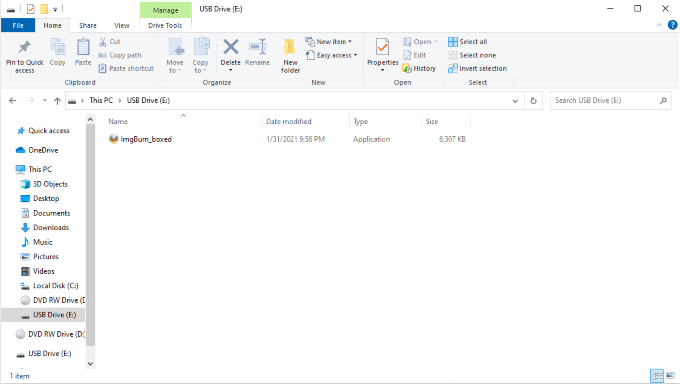Click the Copy ribbon icon

click(x=57, y=47)
